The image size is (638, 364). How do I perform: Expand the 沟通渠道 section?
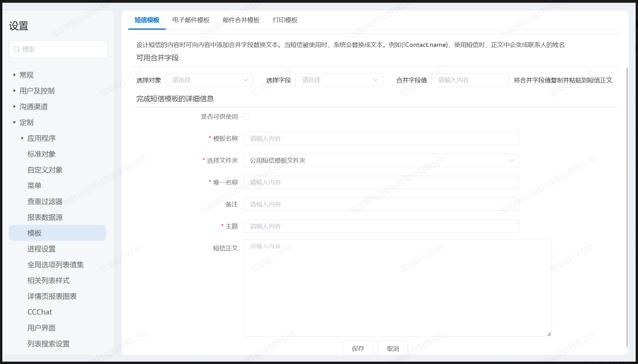14,107
